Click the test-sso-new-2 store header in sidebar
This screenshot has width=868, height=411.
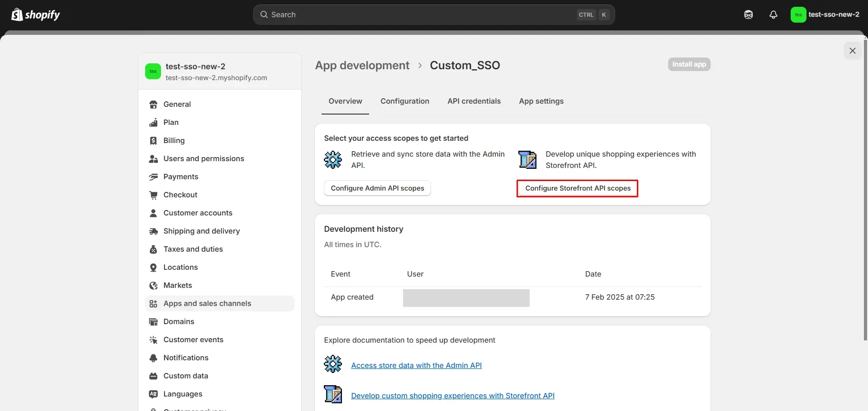(220, 72)
